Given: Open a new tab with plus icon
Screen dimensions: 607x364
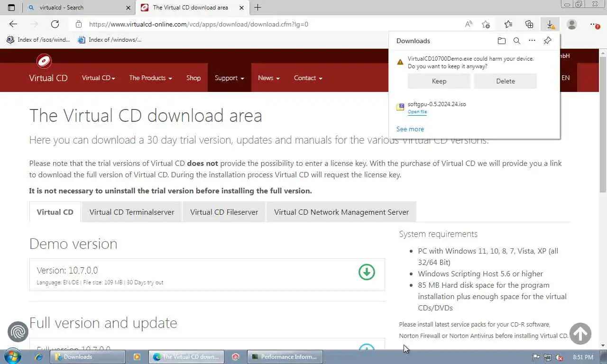Looking at the screenshot, I should (258, 8).
